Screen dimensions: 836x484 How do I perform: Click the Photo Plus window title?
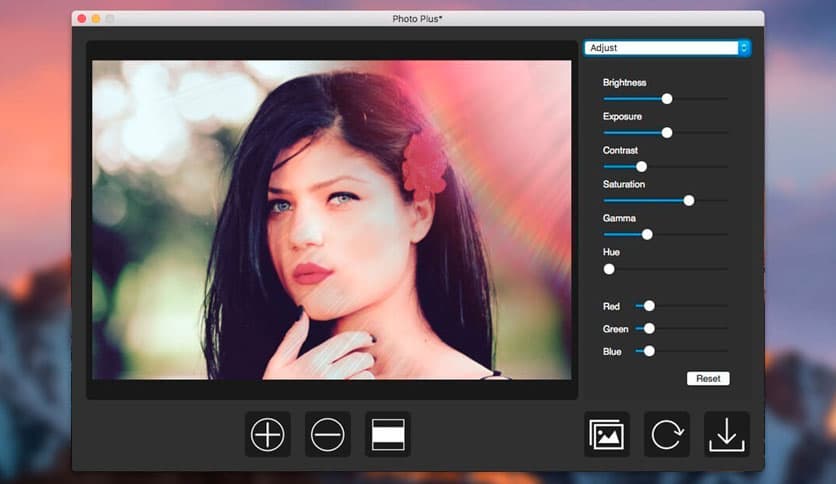tap(417, 19)
